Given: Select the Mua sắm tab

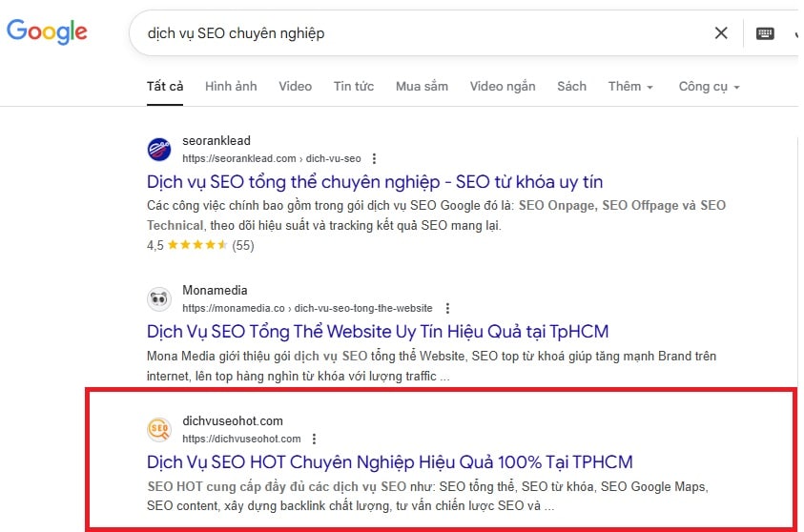Looking at the screenshot, I should pyautogui.click(x=422, y=86).
